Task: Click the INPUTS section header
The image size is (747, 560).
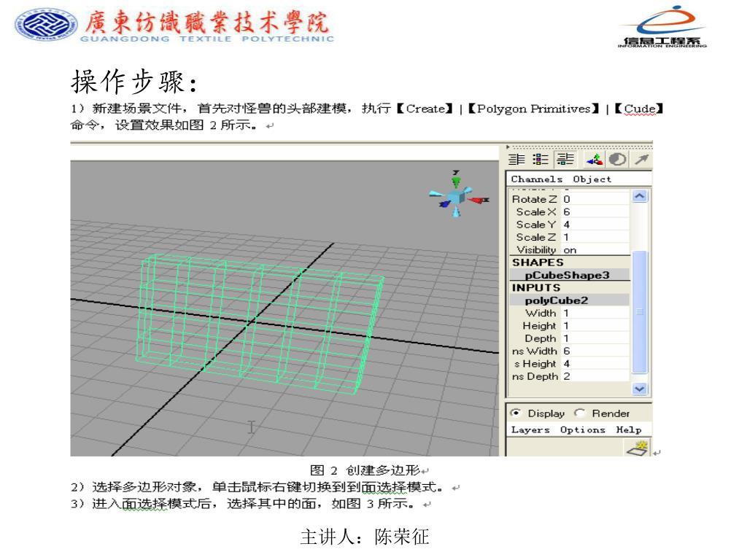Action: click(x=536, y=287)
